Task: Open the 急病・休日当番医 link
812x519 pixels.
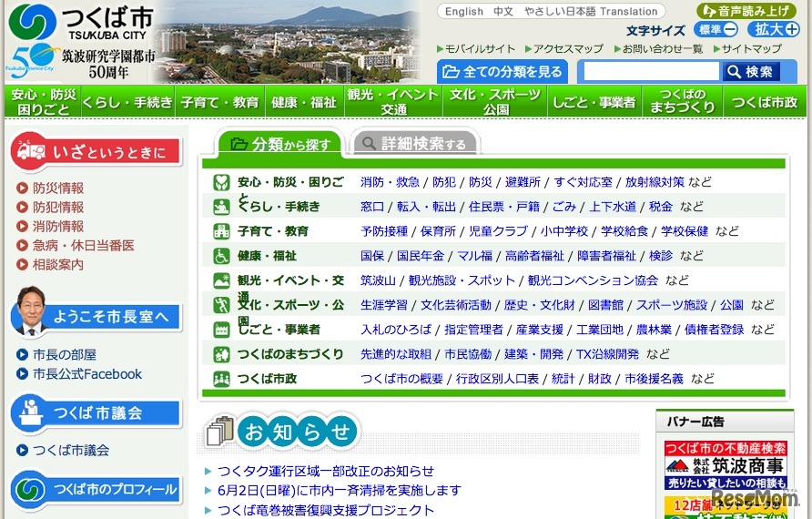Action: pyautogui.click(x=84, y=246)
